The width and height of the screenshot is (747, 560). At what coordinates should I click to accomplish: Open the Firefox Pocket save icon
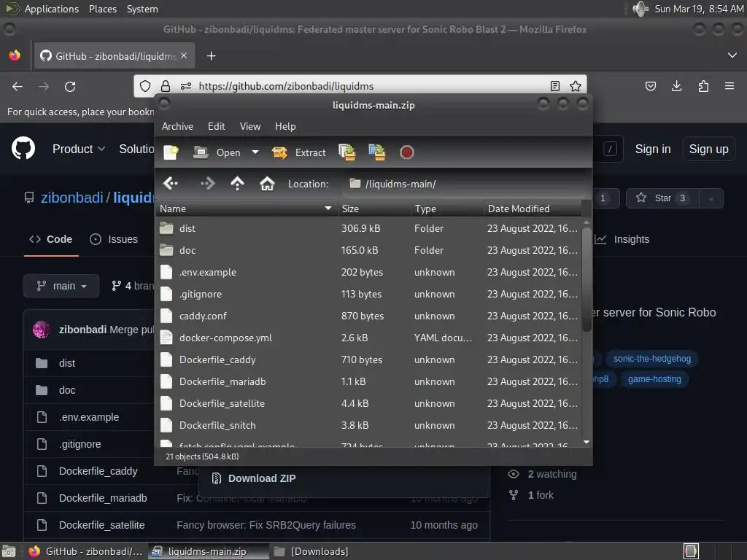coord(650,86)
